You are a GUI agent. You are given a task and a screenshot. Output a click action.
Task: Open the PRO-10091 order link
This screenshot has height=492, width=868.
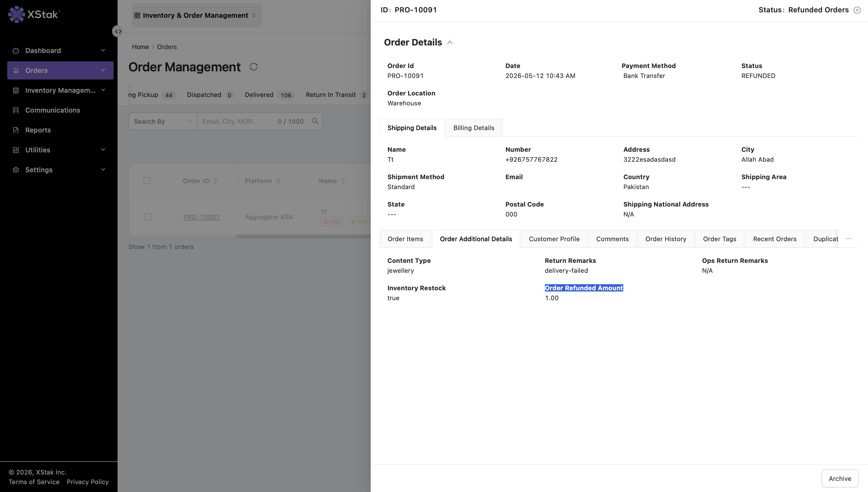[201, 217]
